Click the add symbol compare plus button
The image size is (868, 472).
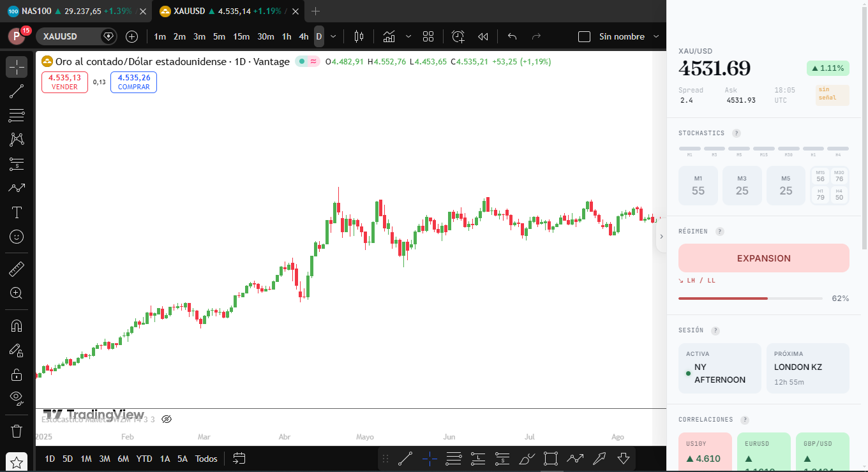coord(131,36)
